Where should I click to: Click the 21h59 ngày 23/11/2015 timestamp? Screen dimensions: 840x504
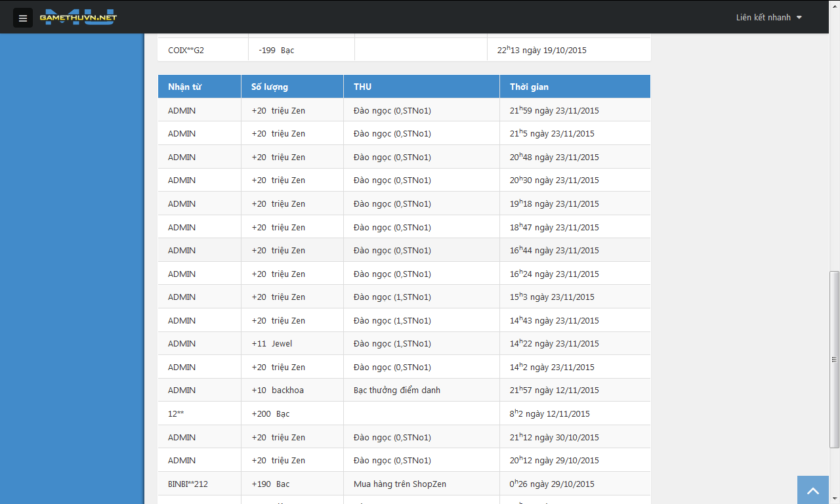point(555,110)
